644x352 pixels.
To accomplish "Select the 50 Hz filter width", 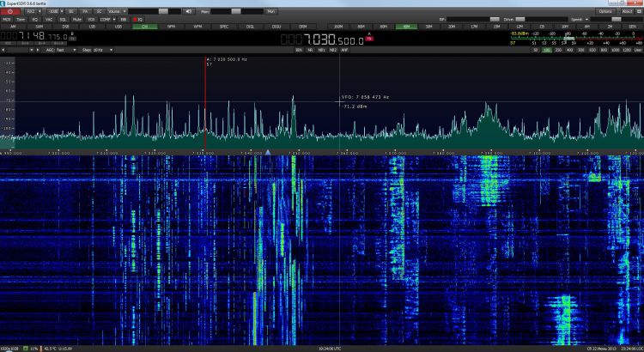I will tap(535, 50).
